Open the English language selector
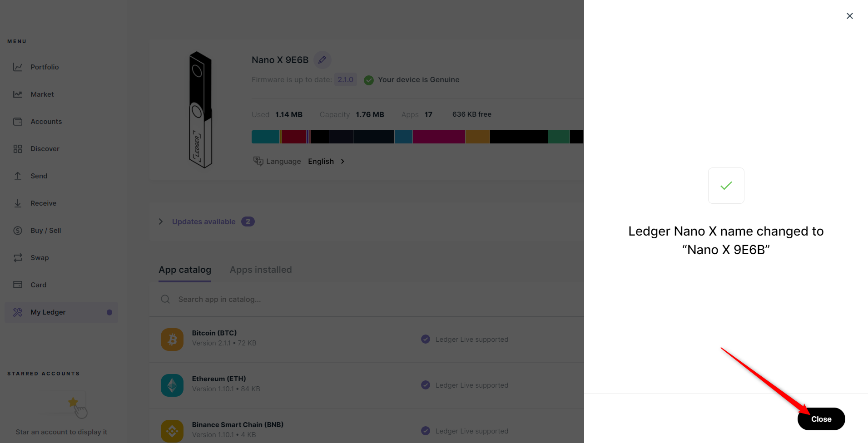Viewport: 868px width, 443px height. coord(326,161)
